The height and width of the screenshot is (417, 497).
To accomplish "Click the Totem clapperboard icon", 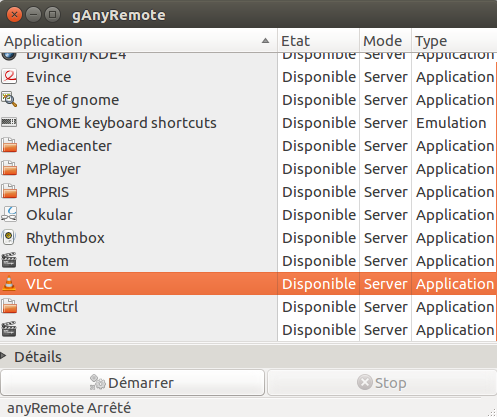I will (x=9, y=261).
